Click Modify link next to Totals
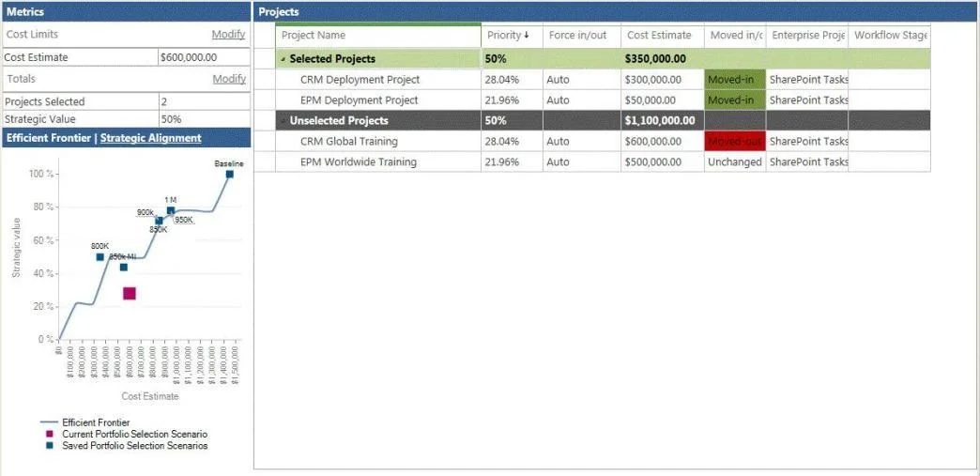The image size is (980, 476). click(229, 79)
